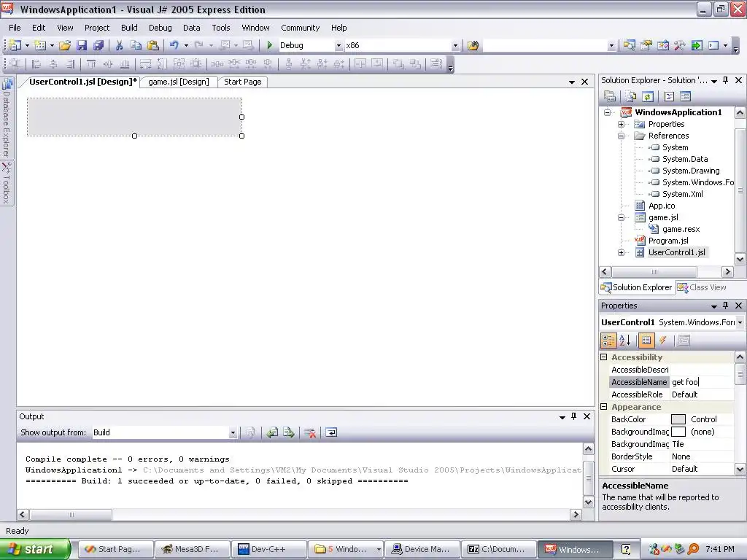Viewport: 747px width, 560px height.
Task: Click the Find in Files icon
Action: (473, 45)
